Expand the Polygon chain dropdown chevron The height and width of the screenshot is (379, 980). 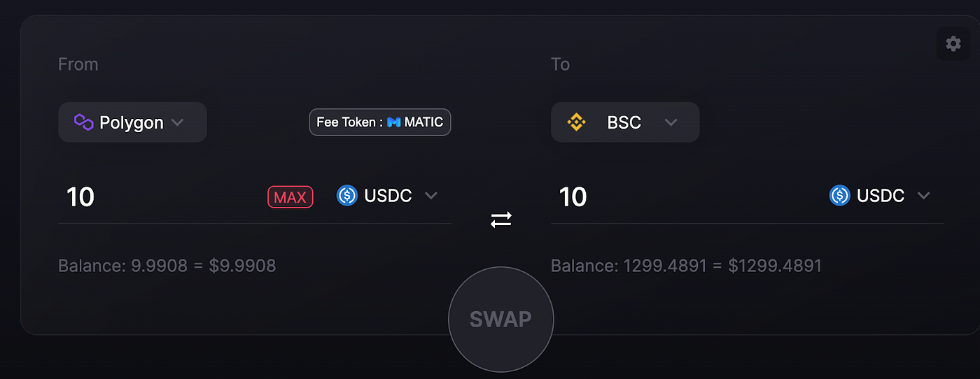(178, 122)
